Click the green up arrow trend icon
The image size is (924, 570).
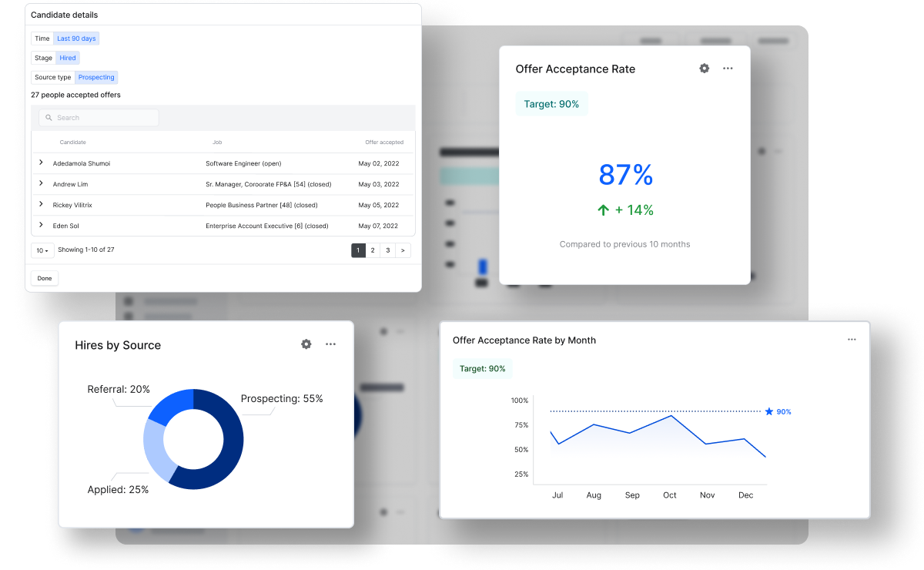click(603, 210)
